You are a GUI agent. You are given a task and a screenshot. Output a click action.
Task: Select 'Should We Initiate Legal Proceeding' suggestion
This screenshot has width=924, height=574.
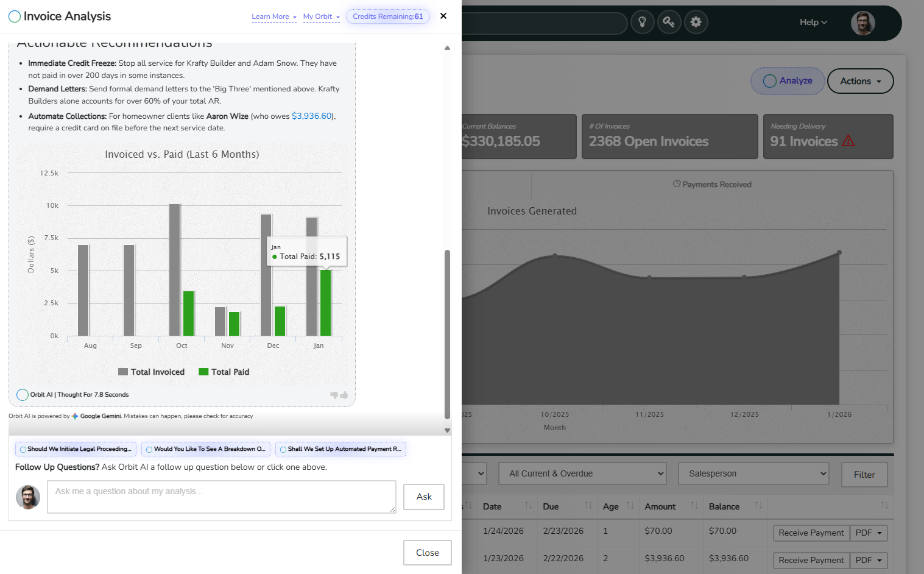coord(76,449)
